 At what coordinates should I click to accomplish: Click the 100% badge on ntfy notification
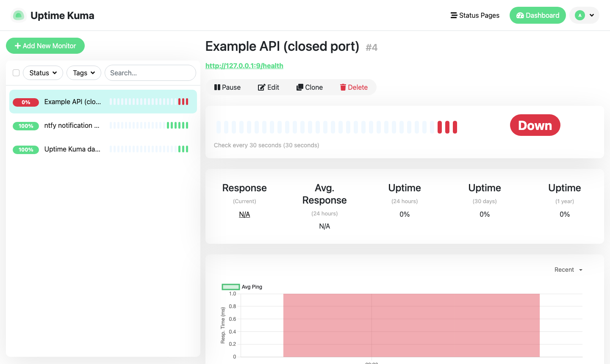[26, 126]
